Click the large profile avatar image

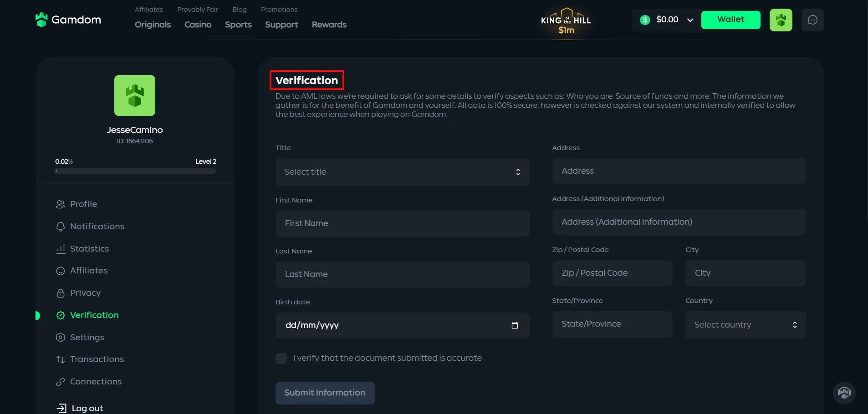(135, 96)
